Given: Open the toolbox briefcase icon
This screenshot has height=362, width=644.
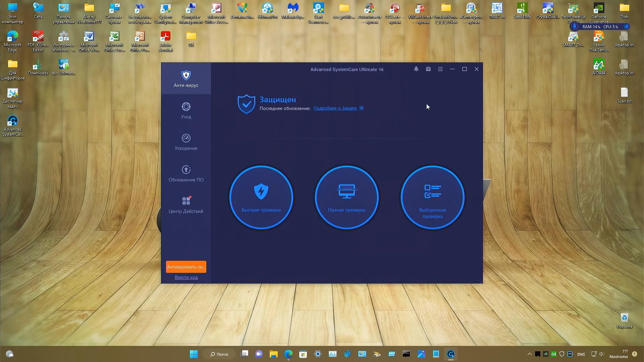Looking at the screenshot, I should click(428, 69).
